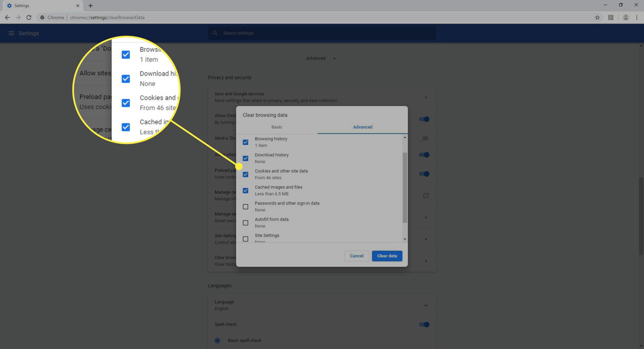The width and height of the screenshot is (644, 349).
Task: Click the dialog list scrollbar thumb
Action: (405, 188)
